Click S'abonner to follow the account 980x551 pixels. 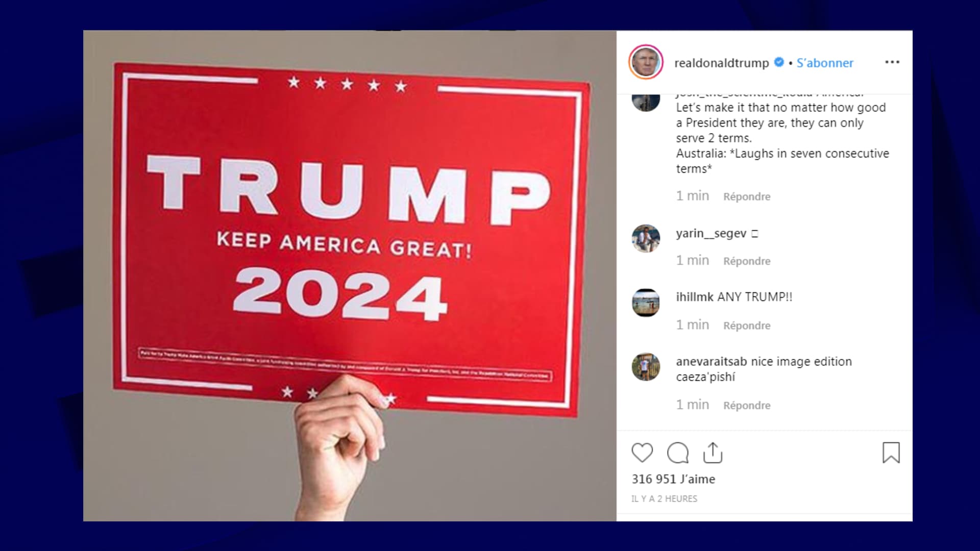pyautogui.click(x=825, y=63)
